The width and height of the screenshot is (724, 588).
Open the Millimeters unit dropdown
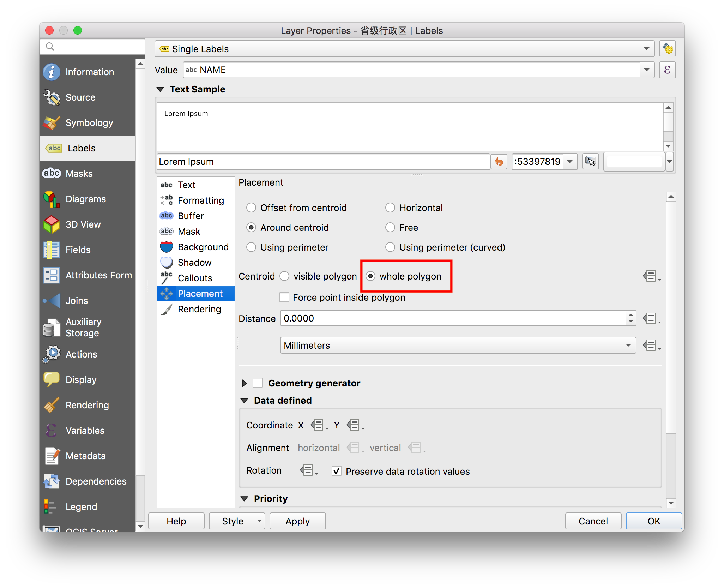[458, 345]
